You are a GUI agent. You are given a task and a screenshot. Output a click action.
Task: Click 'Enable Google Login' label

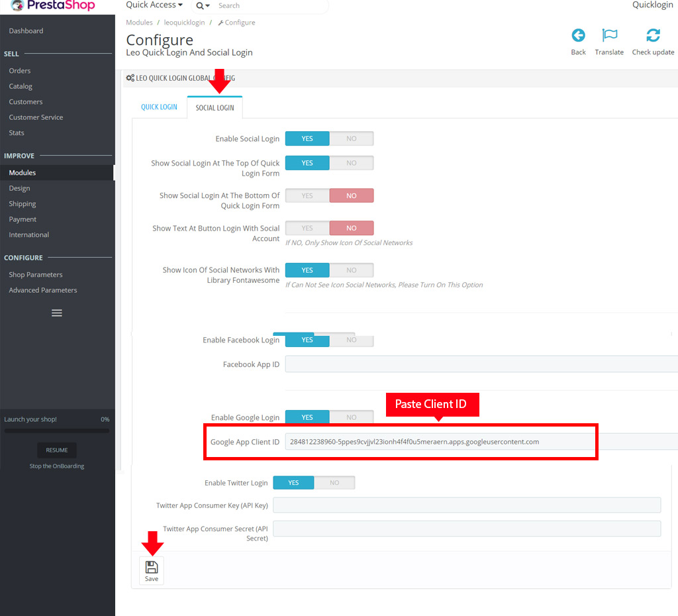point(245,417)
